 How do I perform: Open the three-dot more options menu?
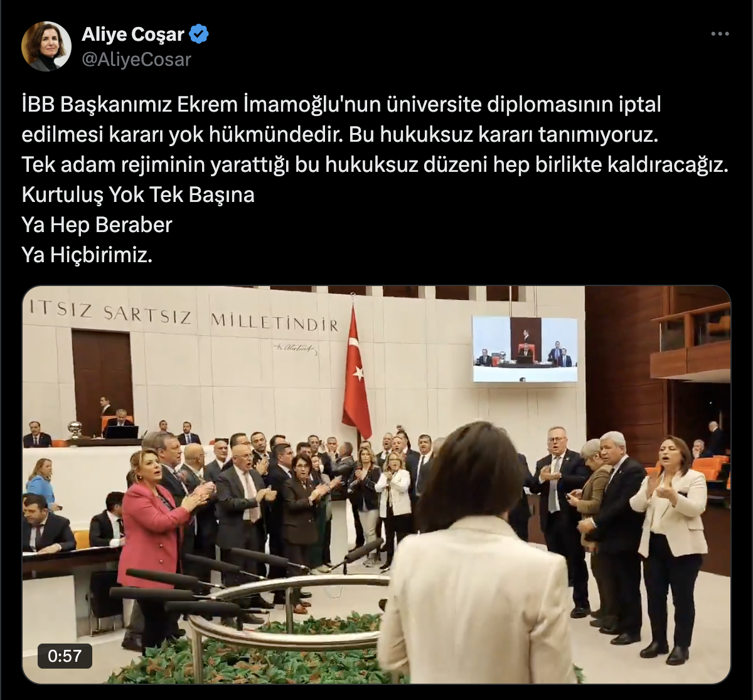pyautogui.click(x=720, y=34)
